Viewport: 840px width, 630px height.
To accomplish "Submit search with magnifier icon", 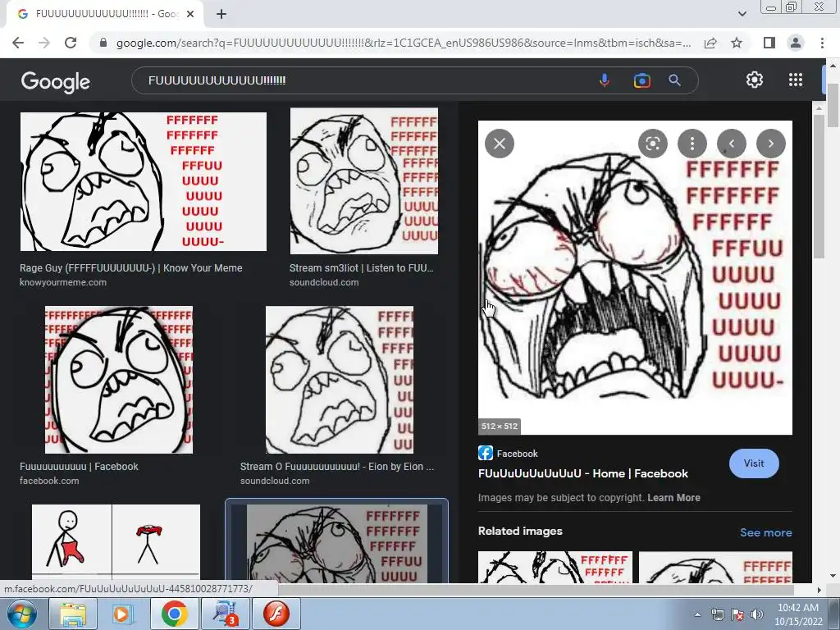I will (675, 80).
